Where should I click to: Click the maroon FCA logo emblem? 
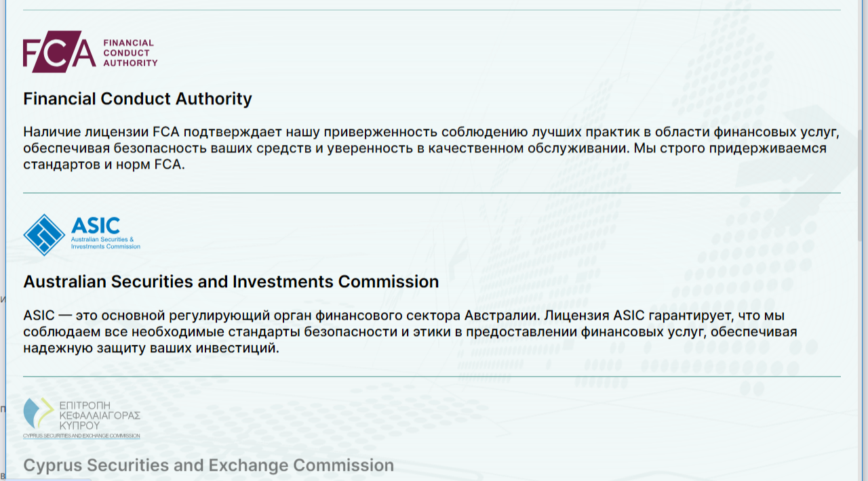tap(59, 51)
